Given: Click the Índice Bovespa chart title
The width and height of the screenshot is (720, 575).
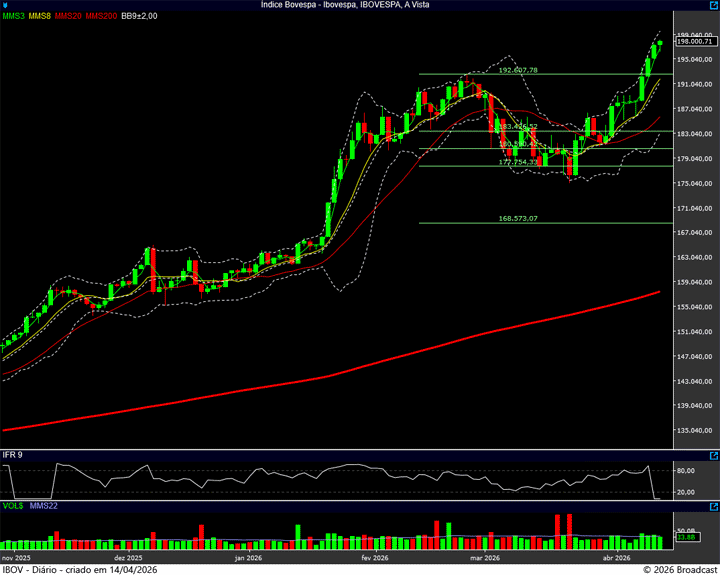Looking at the screenshot, I should (x=359, y=5).
